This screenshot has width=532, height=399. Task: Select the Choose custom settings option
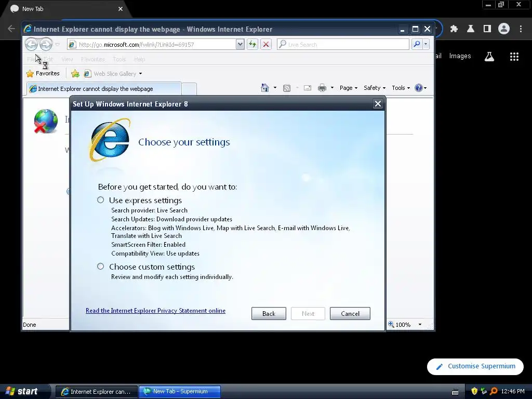pos(100,267)
